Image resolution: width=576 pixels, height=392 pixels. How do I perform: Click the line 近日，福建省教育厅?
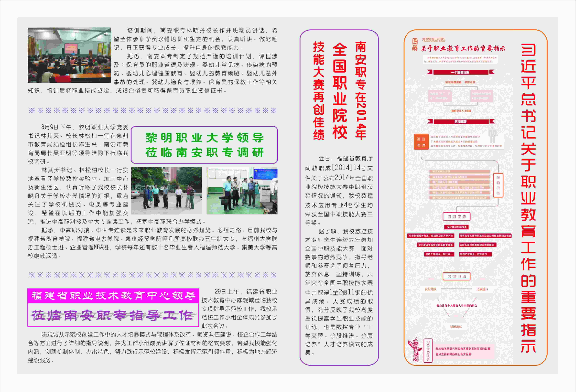(345, 158)
